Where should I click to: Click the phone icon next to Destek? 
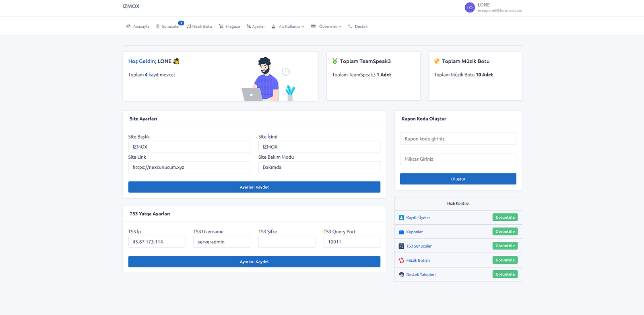tap(350, 27)
